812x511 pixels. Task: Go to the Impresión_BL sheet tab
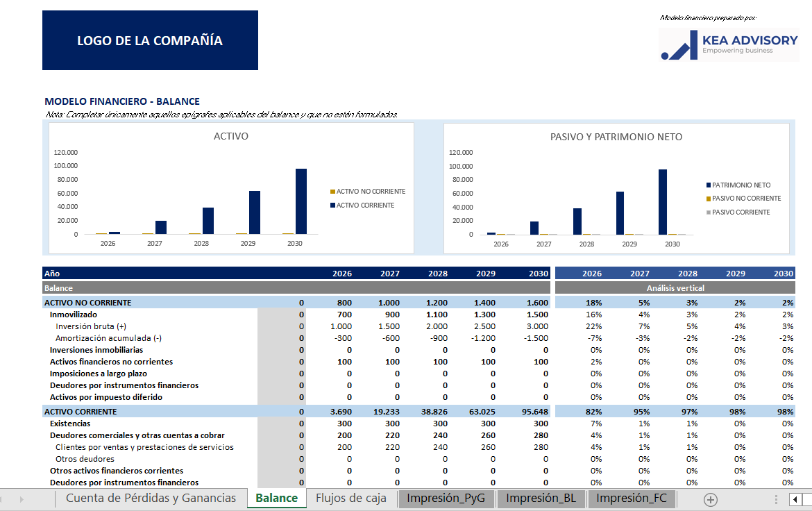[x=541, y=498]
